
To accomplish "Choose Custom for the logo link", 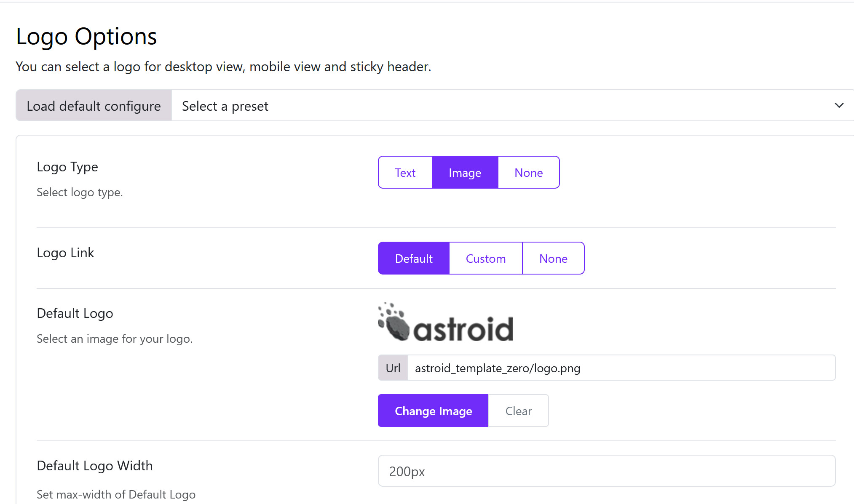I will [x=485, y=258].
